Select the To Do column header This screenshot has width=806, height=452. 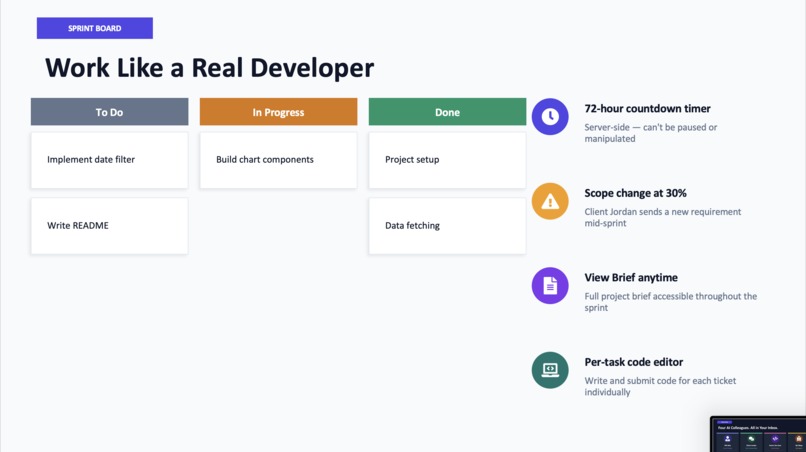coord(109,112)
